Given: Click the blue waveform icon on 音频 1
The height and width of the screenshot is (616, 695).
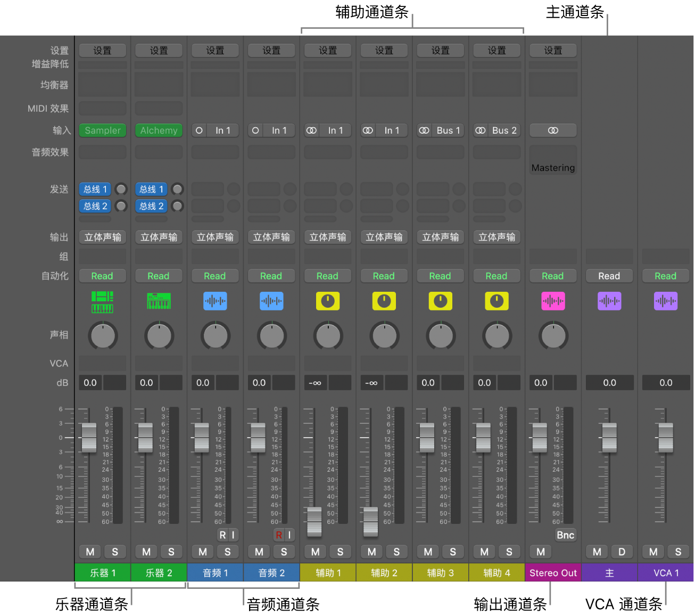Looking at the screenshot, I should coord(215,301).
